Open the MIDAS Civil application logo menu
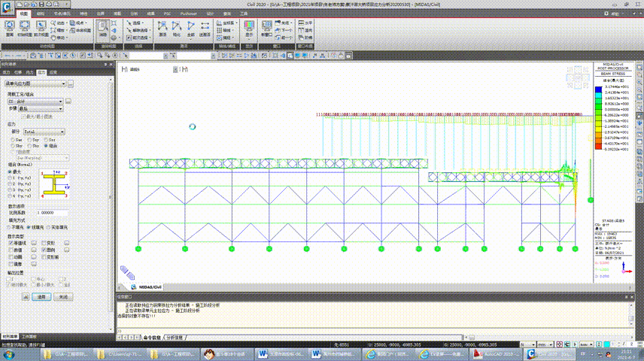644x361 pixels. tap(7, 8)
